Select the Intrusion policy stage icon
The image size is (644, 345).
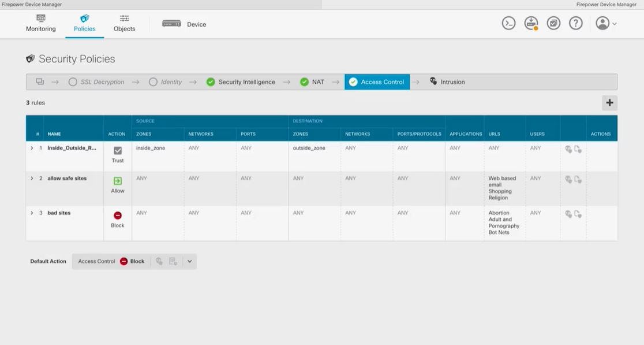(433, 81)
